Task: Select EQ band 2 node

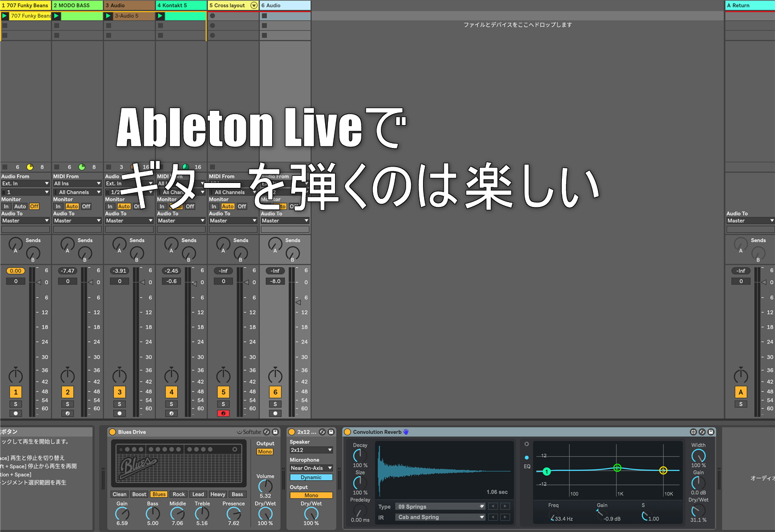Action: point(617,468)
